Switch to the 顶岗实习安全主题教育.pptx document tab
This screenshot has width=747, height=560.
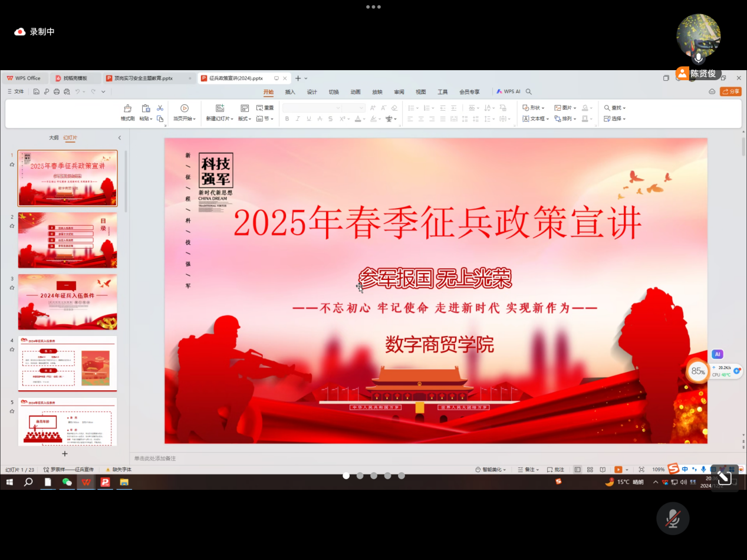(143, 78)
